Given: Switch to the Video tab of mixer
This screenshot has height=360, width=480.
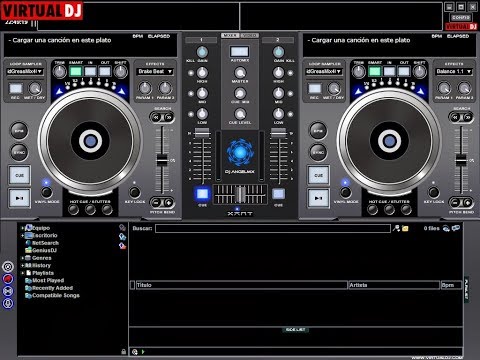Looking at the screenshot, I should pyautogui.click(x=249, y=35).
